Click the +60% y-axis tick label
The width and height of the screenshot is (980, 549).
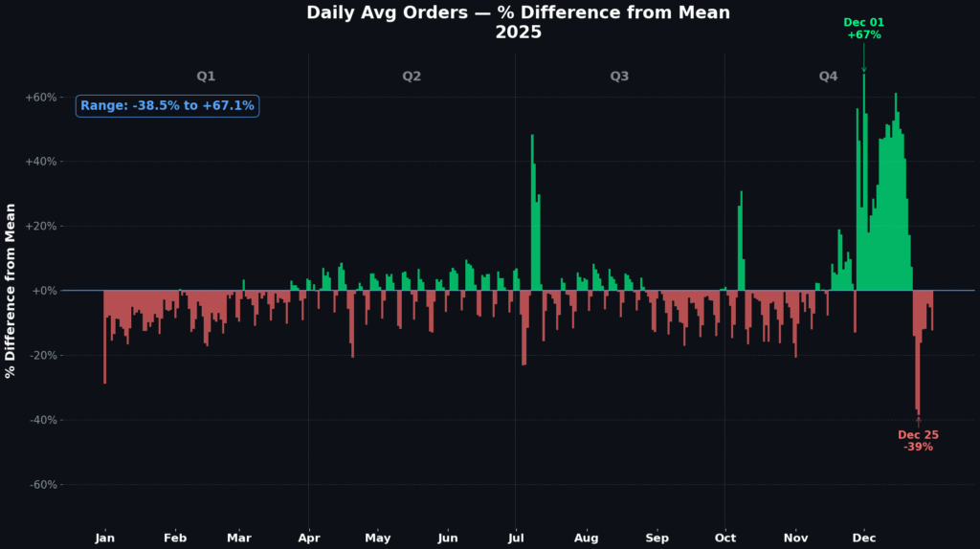point(44,98)
